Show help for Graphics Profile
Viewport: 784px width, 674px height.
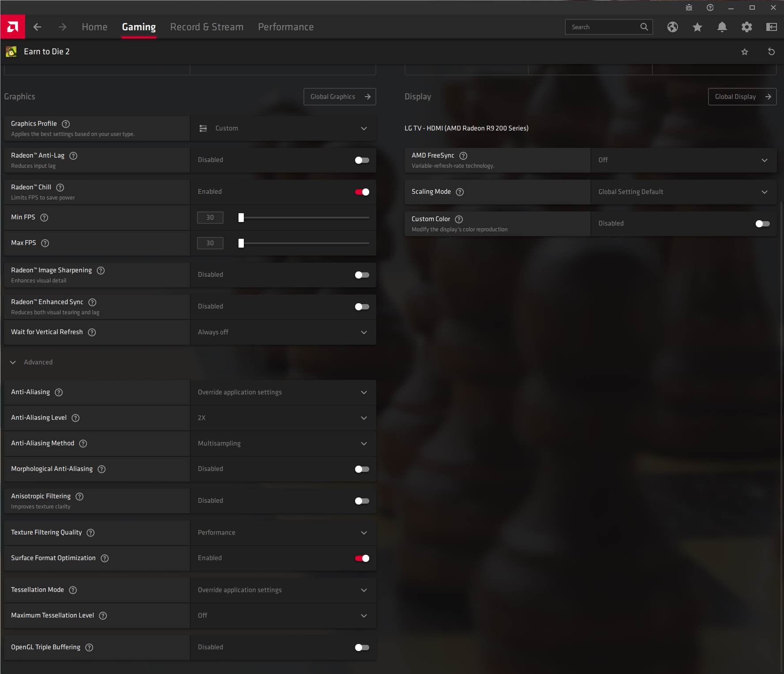[x=66, y=124]
